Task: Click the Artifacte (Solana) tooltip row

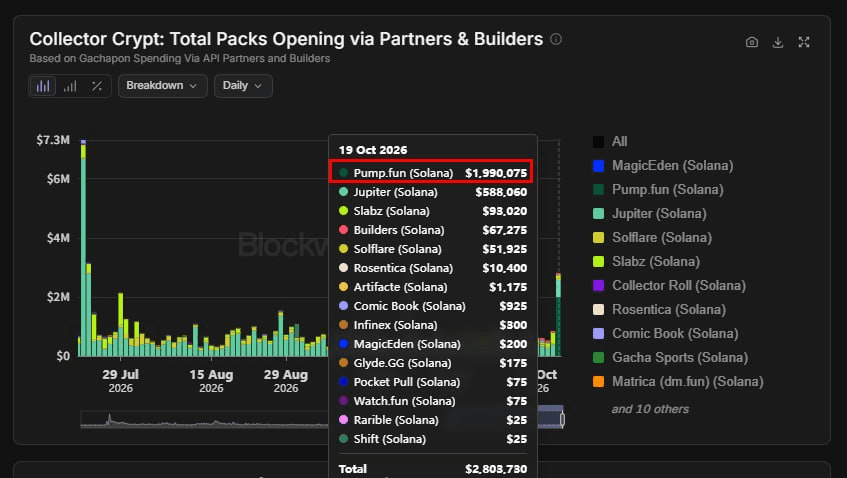Action: point(432,287)
